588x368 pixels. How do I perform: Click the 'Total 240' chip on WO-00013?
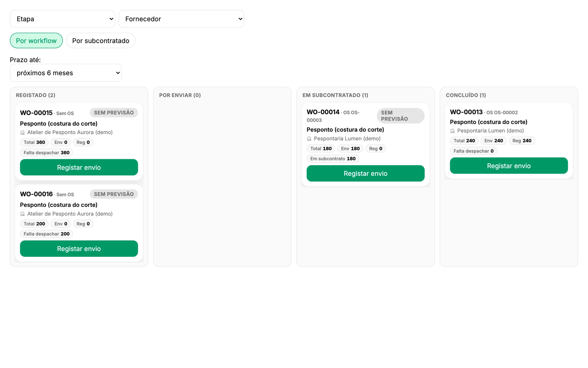click(x=464, y=141)
